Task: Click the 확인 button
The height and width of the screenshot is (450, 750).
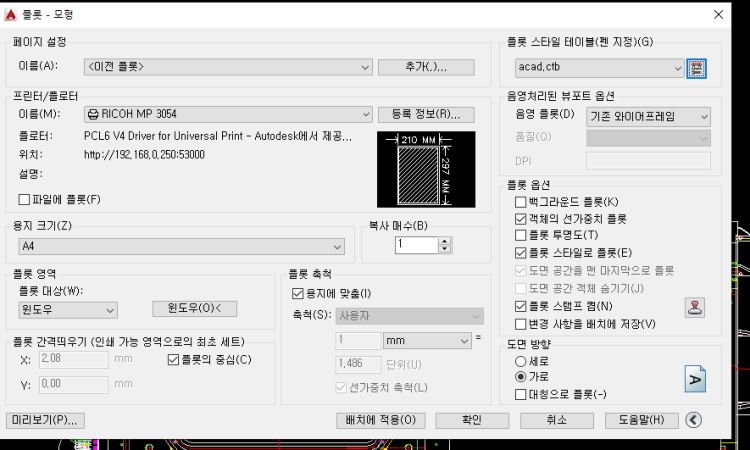Action: point(466,420)
